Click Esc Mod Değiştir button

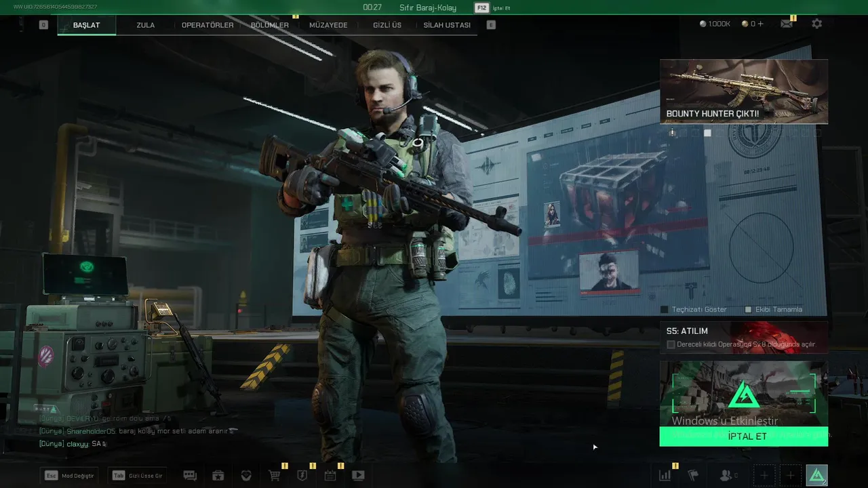tap(70, 476)
